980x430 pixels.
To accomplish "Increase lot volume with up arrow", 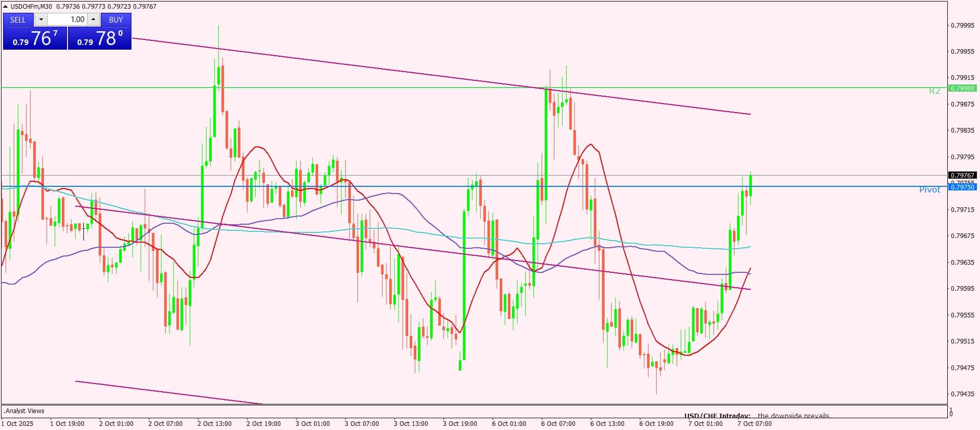I will point(93,19).
